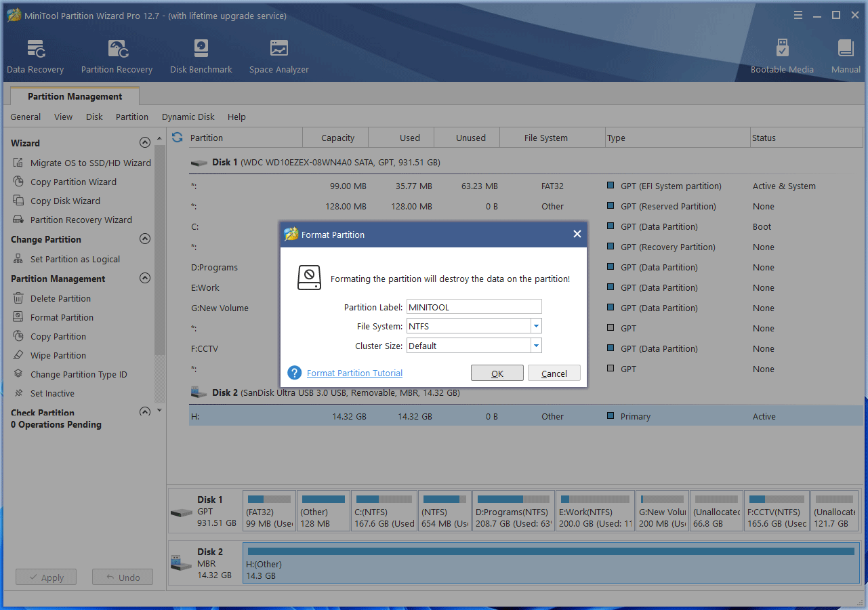Open the Dynamic Disk menu
The width and height of the screenshot is (868, 610).
(x=188, y=117)
